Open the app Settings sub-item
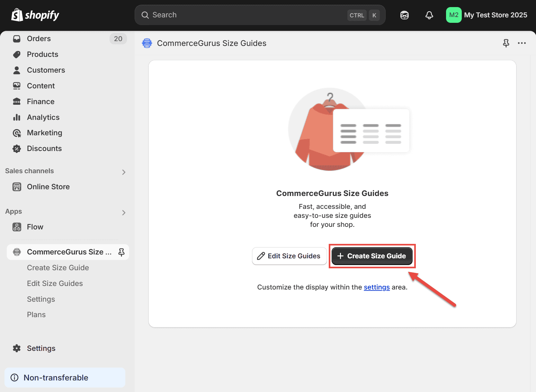The height and width of the screenshot is (392, 536). (41, 299)
